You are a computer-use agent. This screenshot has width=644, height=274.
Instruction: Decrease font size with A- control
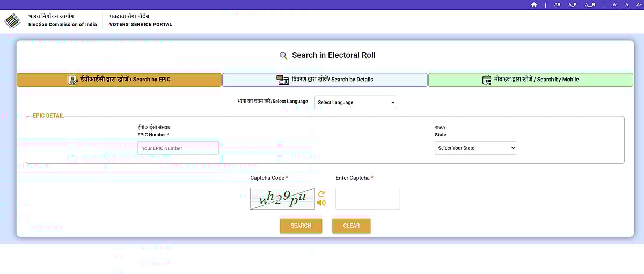(x=615, y=5)
